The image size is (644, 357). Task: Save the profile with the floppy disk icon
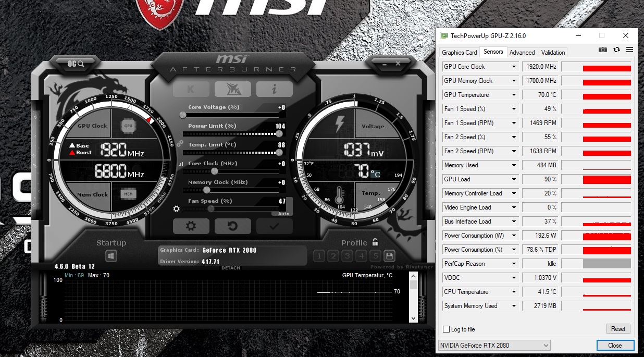[x=389, y=256]
